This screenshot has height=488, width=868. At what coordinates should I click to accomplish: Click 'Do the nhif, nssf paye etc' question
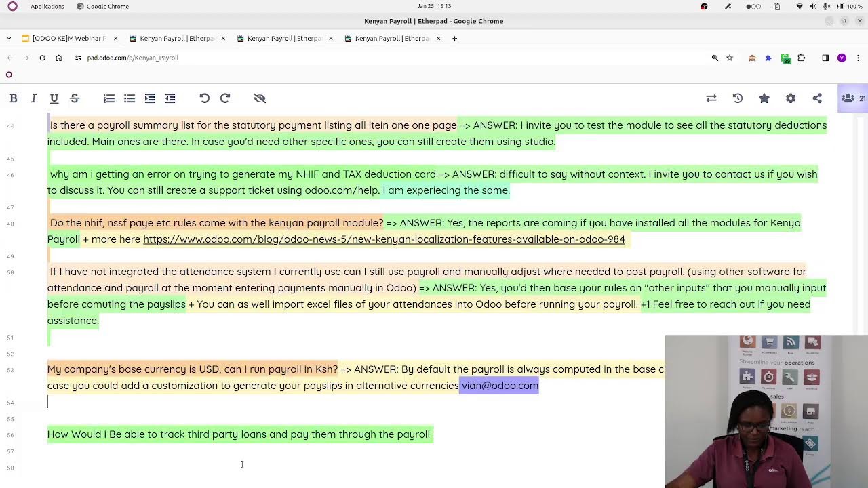pyautogui.click(x=216, y=223)
